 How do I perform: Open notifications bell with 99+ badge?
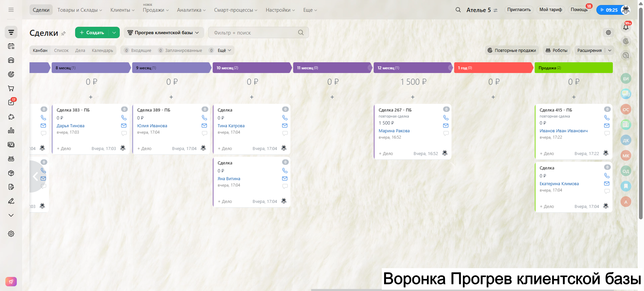coord(626,27)
